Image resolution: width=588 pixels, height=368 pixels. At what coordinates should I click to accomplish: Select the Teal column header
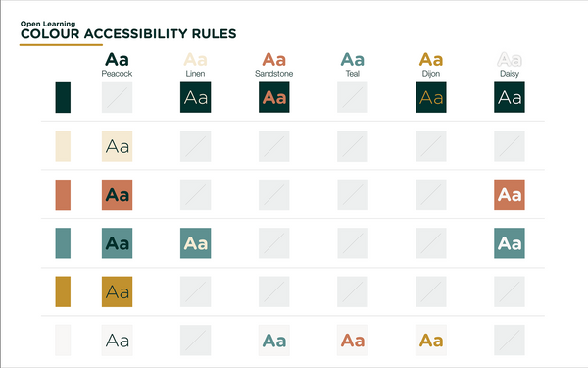coord(353,65)
